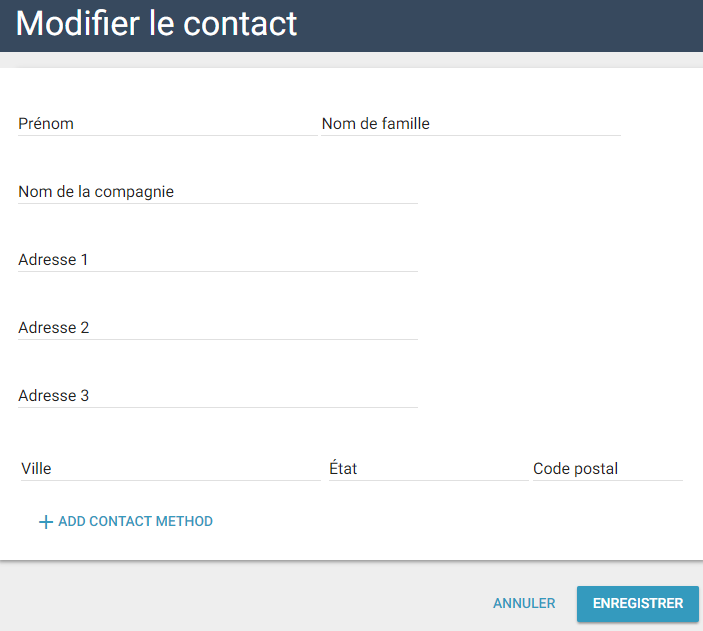
Task: Click the 'Nom de famille' label text
Action: tap(376, 124)
